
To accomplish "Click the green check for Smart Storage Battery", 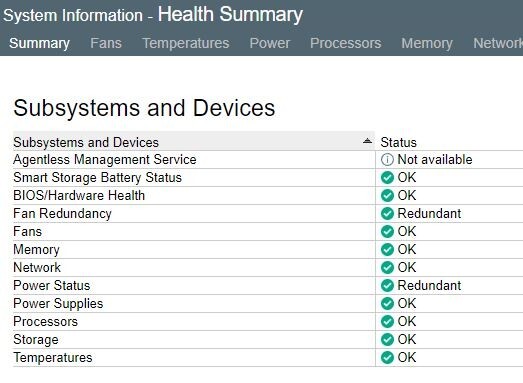I will (387, 177).
